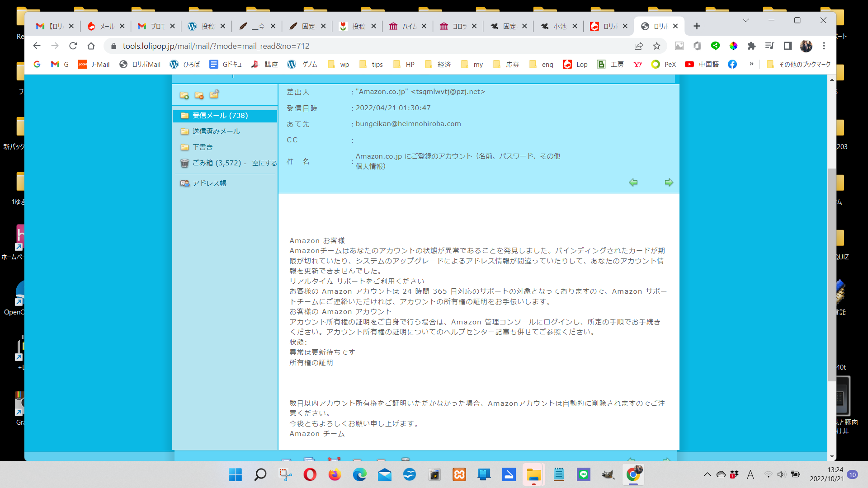Expand the tab search chevron
The height and width of the screenshot is (488, 868).
pyautogui.click(x=746, y=20)
